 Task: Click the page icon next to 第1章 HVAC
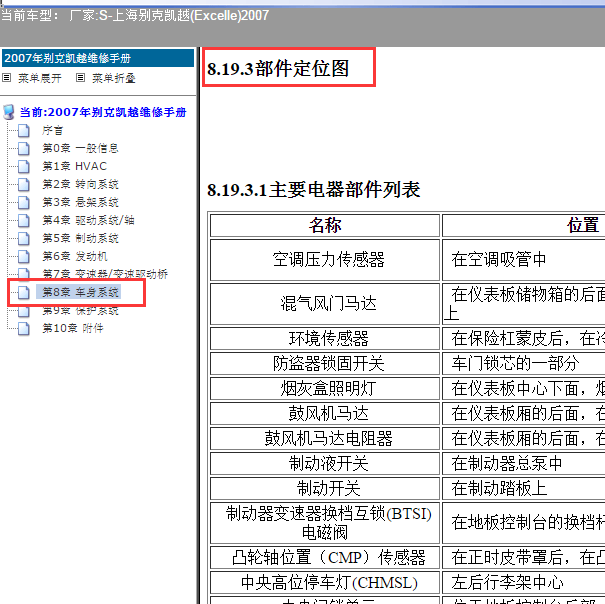point(24,166)
